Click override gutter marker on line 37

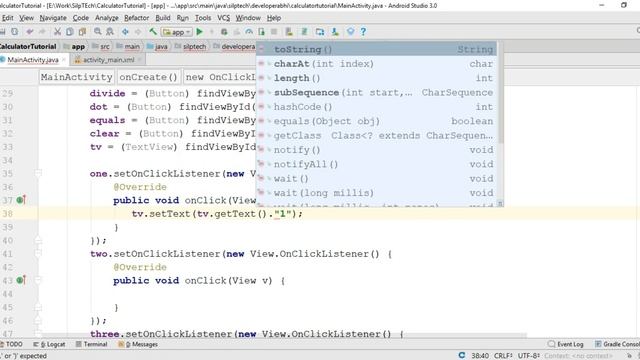coord(21,200)
